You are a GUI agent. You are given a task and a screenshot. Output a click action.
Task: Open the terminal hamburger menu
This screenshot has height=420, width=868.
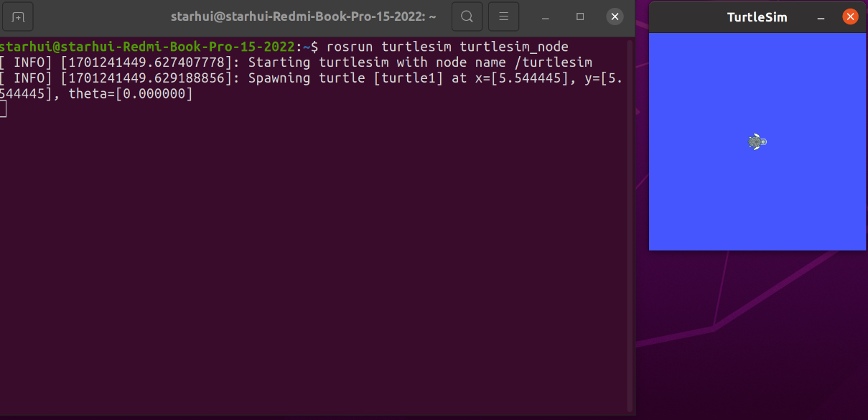(x=503, y=16)
